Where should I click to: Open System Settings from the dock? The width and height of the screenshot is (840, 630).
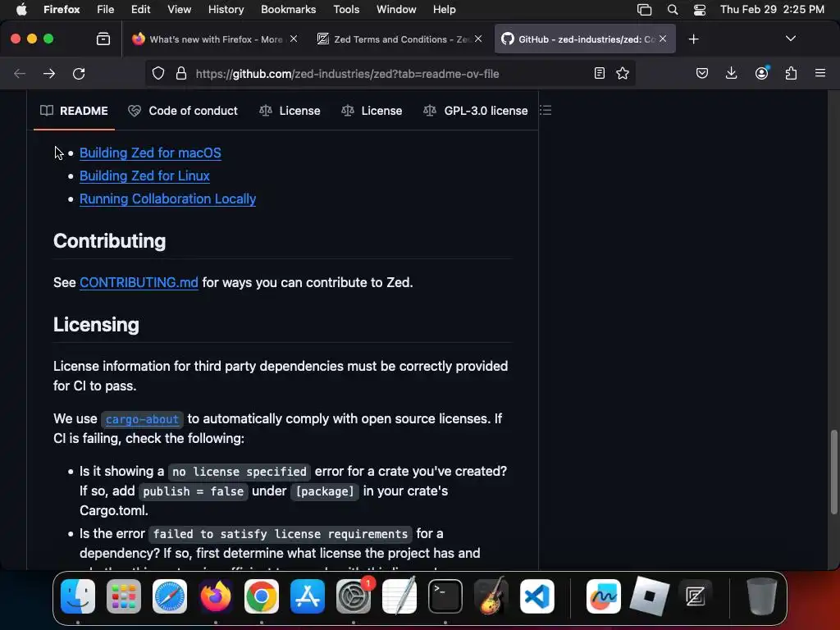[354, 596]
